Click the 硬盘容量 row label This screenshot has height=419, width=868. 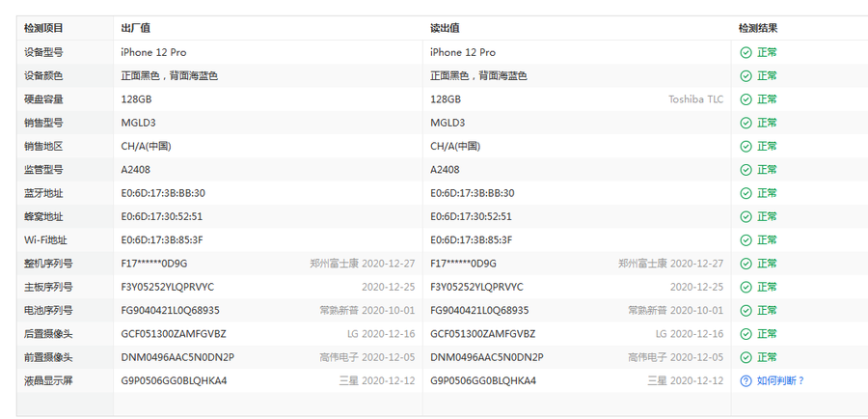[x=43, y=99]
